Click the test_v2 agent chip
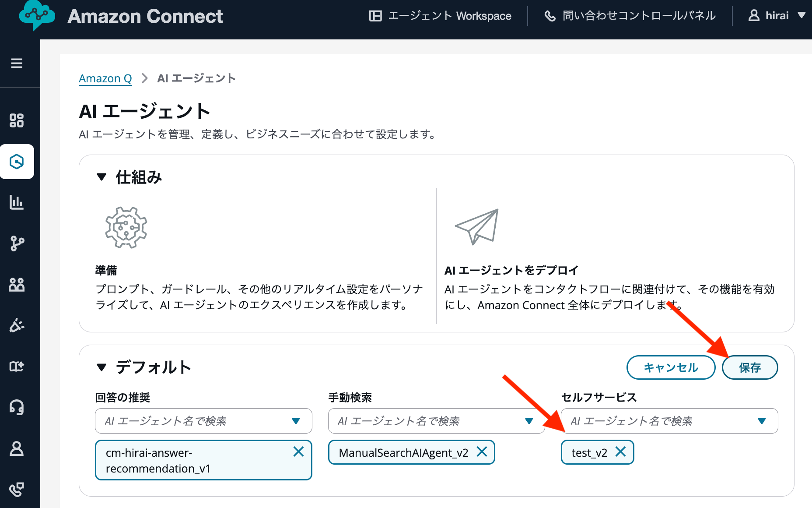The height and width of the screenshot is (508, 812). pos(597,452)
